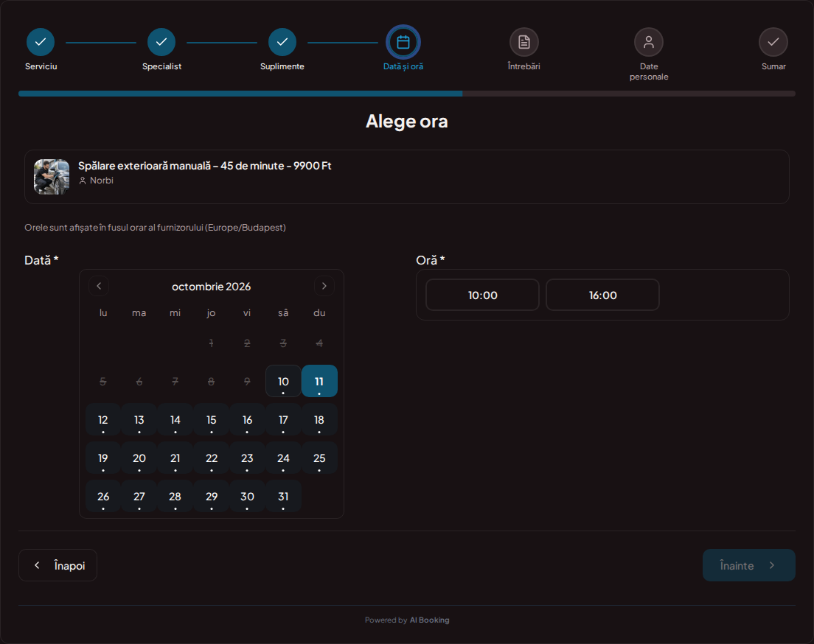Screen dimensions: 814x644
Task: Select day 25 in calendar
Action: (319, 458)
